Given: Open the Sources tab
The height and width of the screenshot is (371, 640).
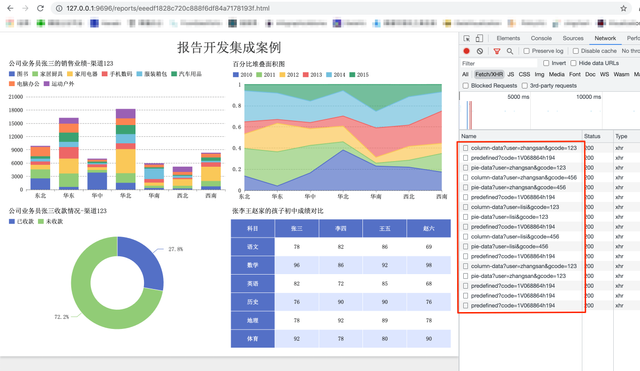Looking at the screenshot, I should coord(573,38).
